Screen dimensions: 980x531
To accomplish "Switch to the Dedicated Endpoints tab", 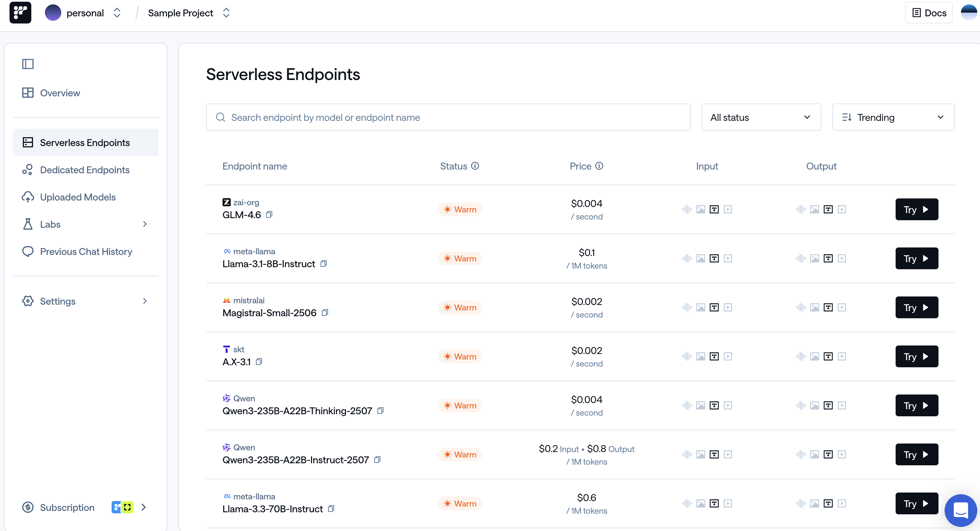I will point(85,170).
